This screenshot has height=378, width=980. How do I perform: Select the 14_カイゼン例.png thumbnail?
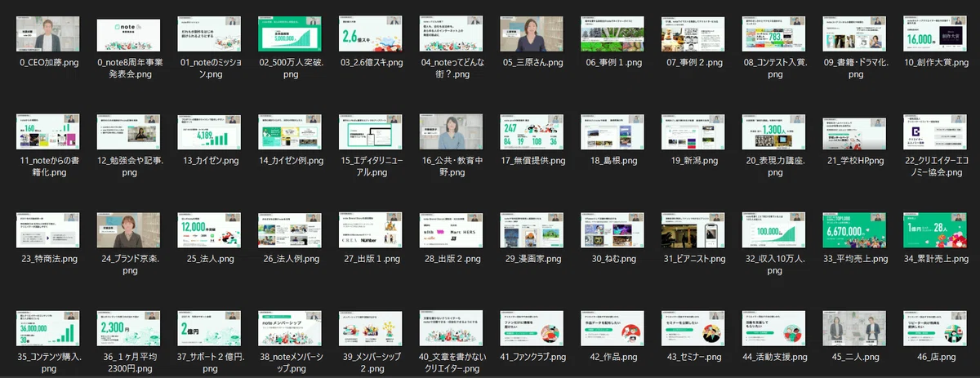click(291, 133)
